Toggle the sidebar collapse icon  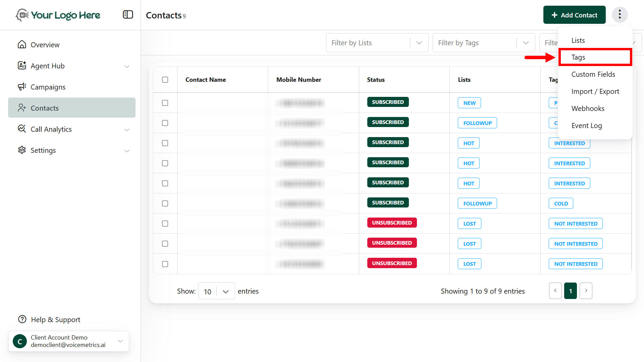pyautogui.click(x=128, y=15)
